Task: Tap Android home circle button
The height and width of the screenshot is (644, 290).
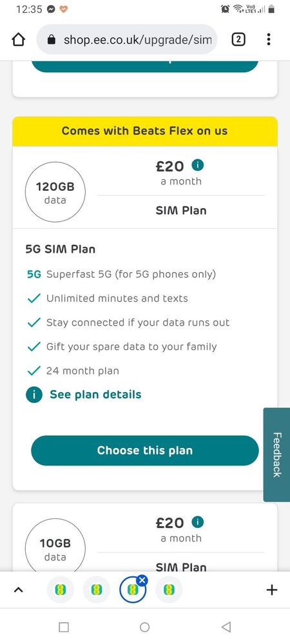Action: coord(144,627)
